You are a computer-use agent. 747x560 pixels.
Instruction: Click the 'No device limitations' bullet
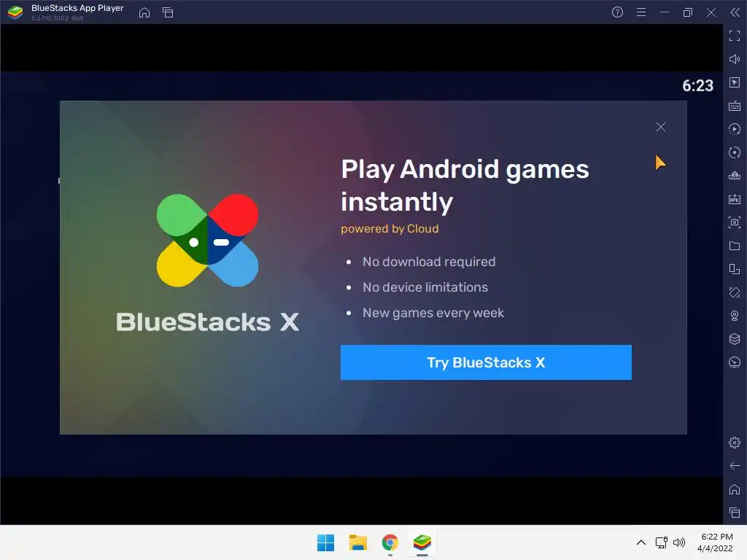coord(425,287)
